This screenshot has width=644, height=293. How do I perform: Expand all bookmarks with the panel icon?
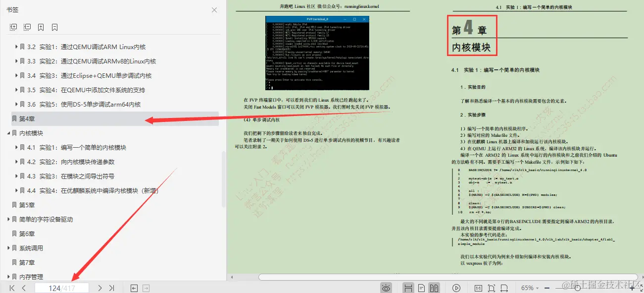tap(13, 27)
